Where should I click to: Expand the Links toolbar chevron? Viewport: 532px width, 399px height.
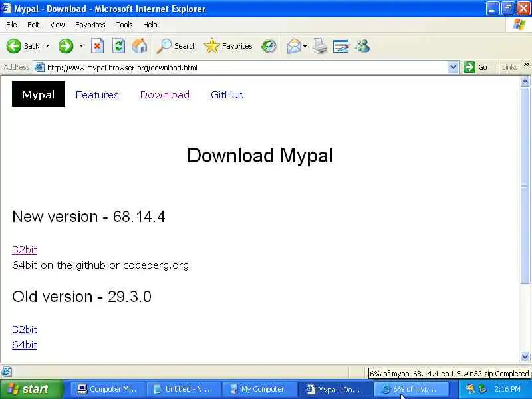click(x=526, y=64)
